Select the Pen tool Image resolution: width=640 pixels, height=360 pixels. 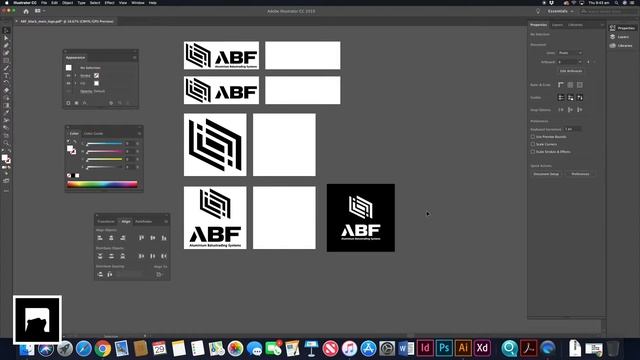pos(6,45)
